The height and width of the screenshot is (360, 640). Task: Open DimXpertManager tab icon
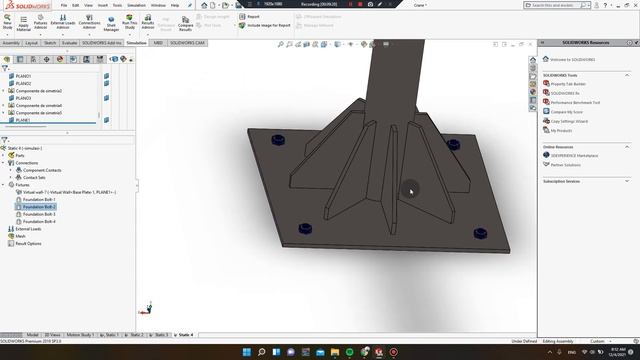(x=47, y=60)
